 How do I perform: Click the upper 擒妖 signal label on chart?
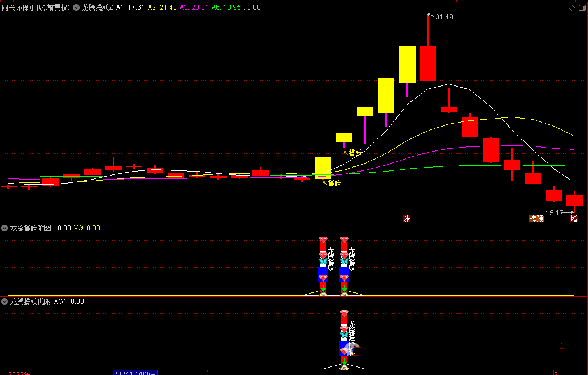(355, 153)
